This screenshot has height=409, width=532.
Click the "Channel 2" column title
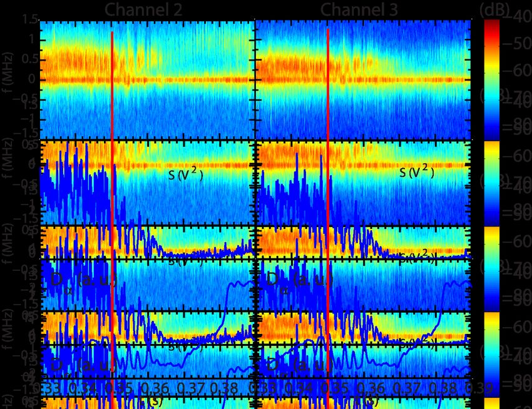pos(143,9)
